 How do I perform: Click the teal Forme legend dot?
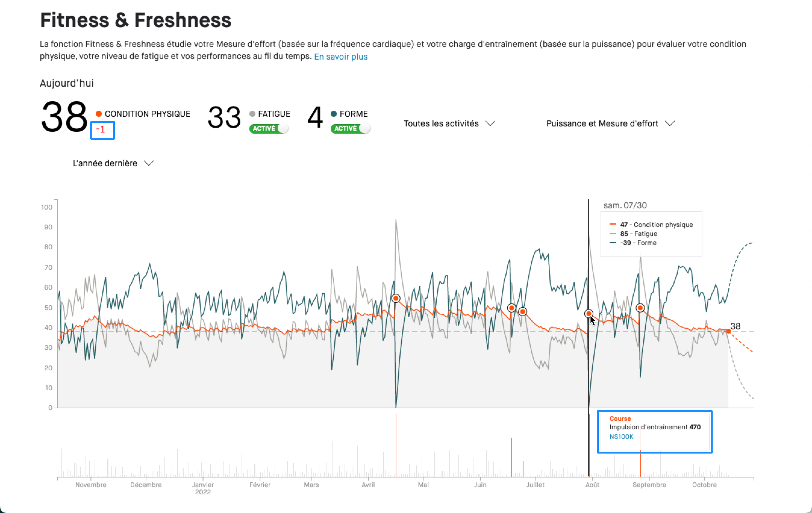(x=334, y=114)
